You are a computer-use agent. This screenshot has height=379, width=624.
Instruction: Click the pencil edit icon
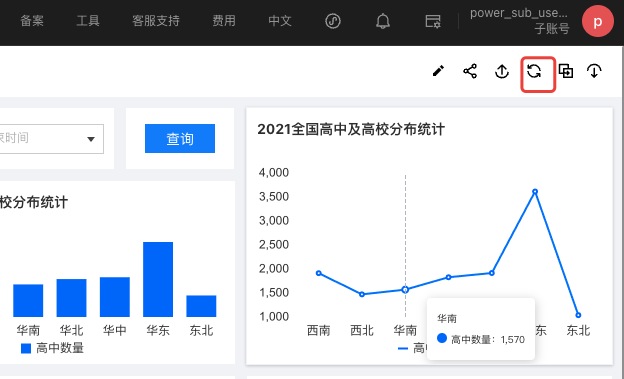[x=438, y=71]
